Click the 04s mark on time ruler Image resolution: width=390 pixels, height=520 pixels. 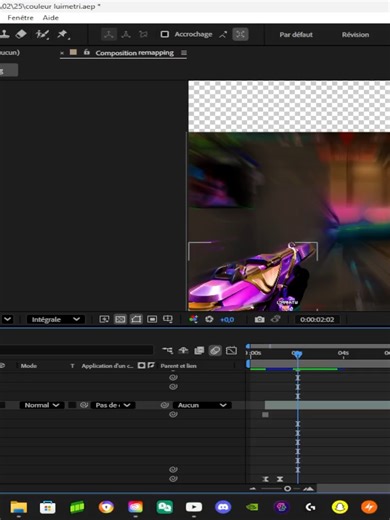pyautogui.click(x=343, y=353)
